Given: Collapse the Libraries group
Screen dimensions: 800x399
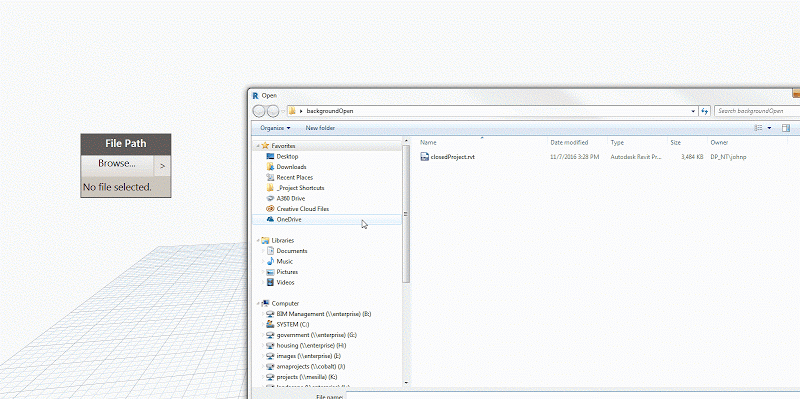Looking at the screenshot, I should tap(258, 240).
